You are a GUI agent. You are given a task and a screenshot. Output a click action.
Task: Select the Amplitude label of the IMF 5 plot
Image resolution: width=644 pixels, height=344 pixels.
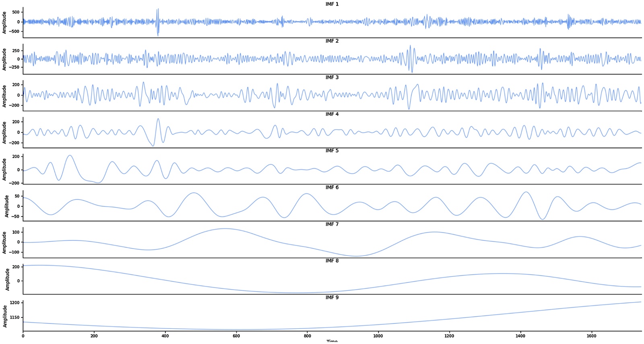[4, 169]
